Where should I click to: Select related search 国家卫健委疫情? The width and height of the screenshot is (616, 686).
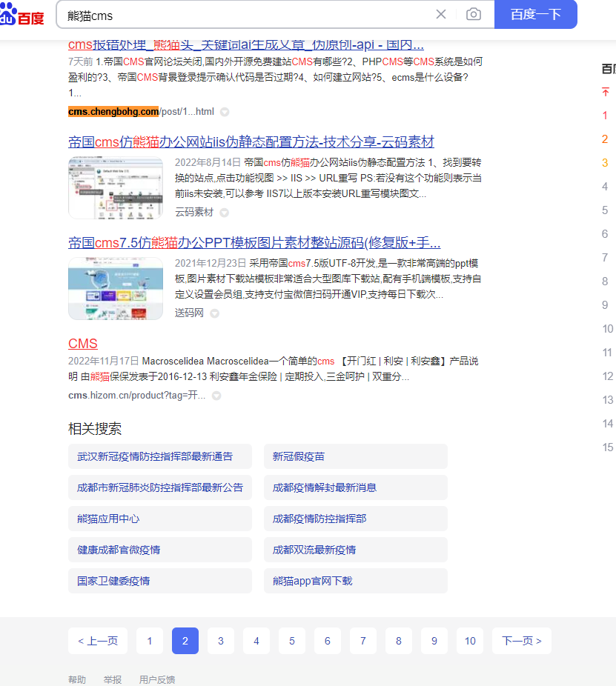160,581
